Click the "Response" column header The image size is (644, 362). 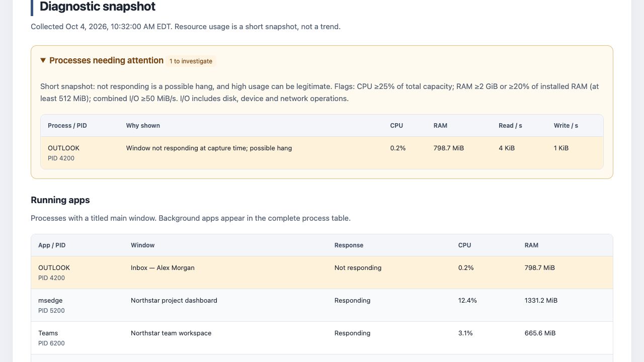tap(349, 245)
